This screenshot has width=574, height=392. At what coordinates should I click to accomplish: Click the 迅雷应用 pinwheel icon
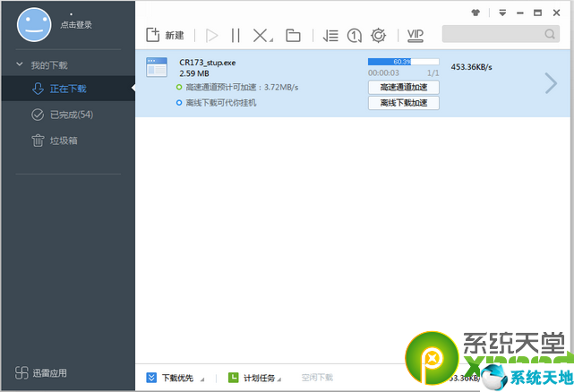(21, 372)
